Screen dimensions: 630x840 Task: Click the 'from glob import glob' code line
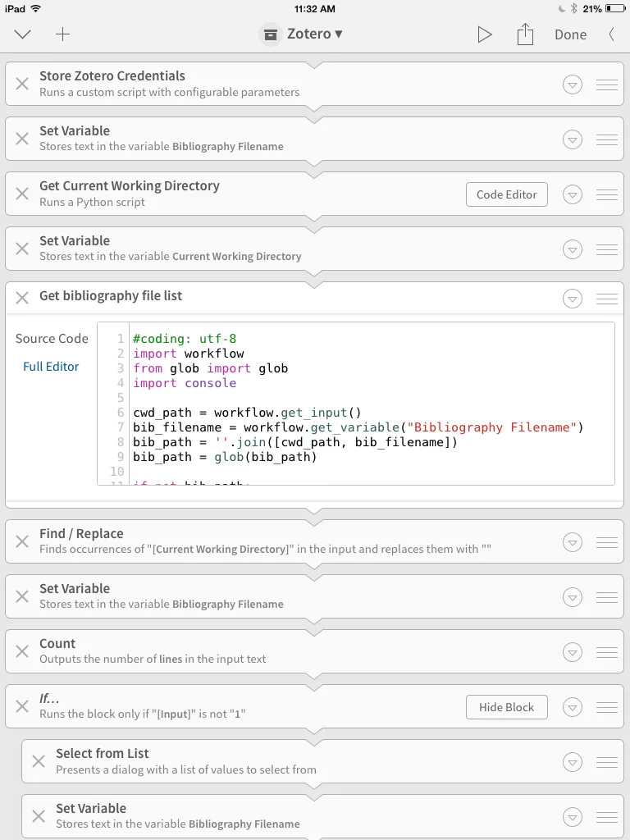pos(211,368)
